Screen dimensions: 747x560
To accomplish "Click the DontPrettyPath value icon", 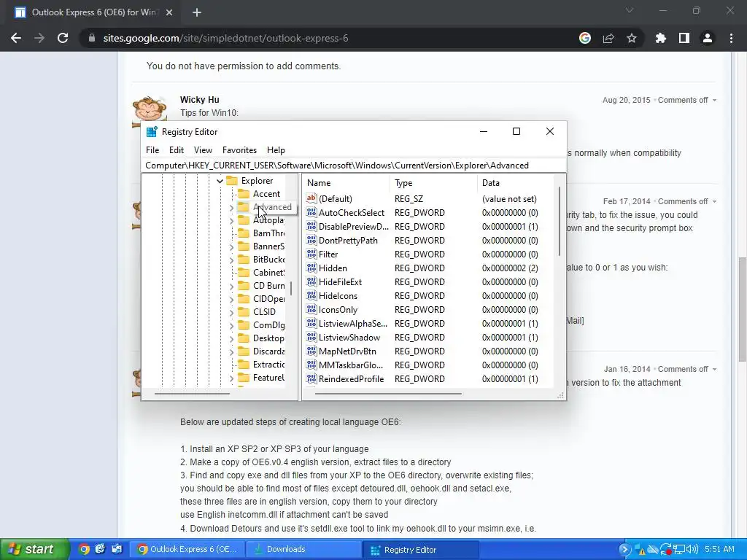I will [x=311, y=240].
